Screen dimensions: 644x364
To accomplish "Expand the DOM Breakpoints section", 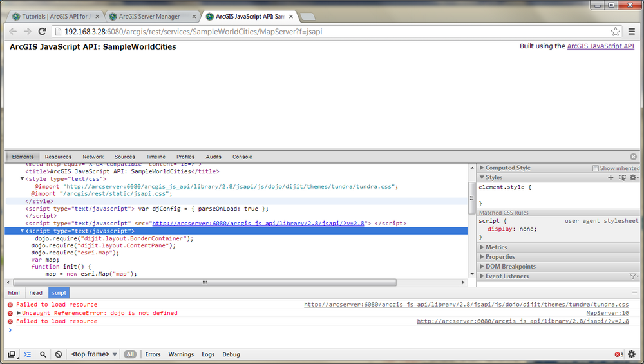I will (x=511, y=267).
